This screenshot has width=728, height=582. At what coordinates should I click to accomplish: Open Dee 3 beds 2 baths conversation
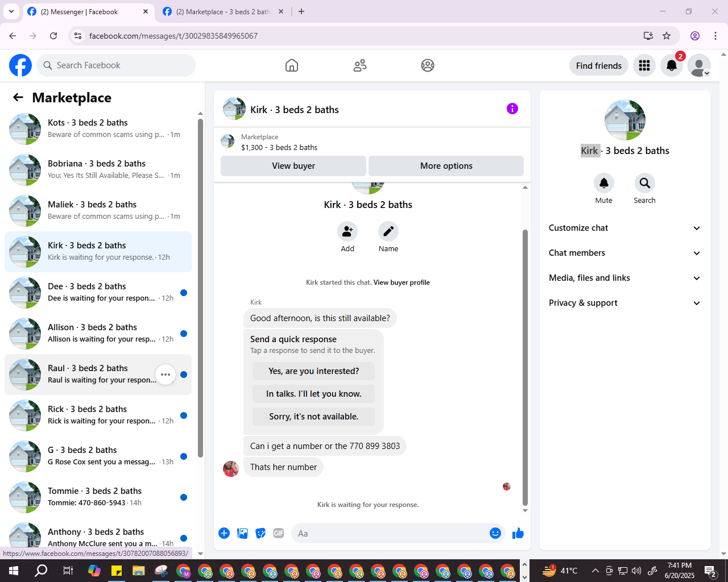(x=98, y=293)
